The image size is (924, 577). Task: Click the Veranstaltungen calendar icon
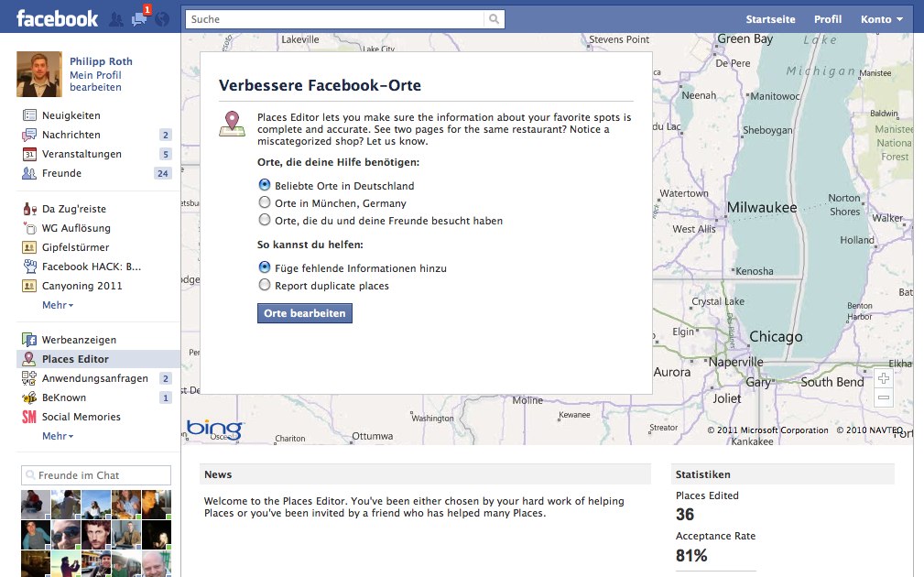[x=29, y=155]
